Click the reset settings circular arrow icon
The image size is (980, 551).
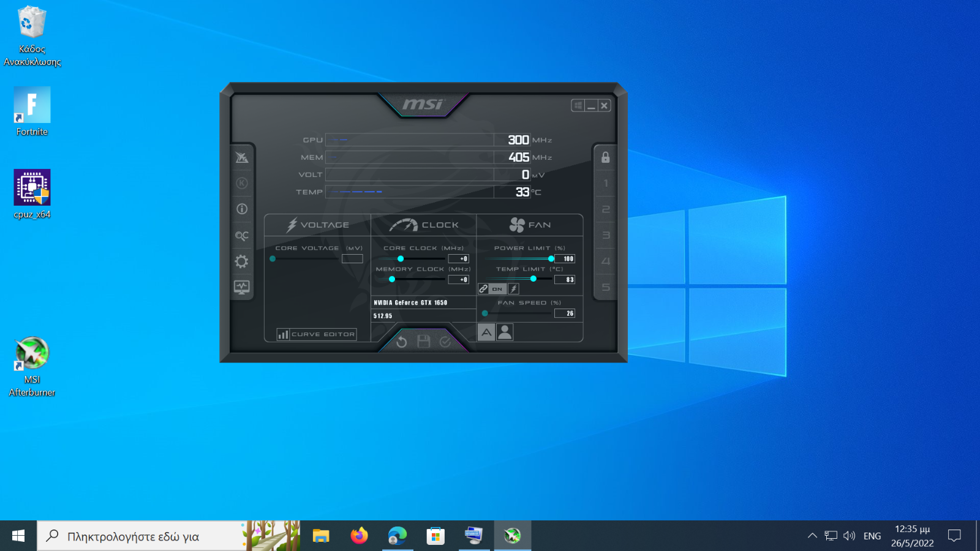[x=401, y=342]
